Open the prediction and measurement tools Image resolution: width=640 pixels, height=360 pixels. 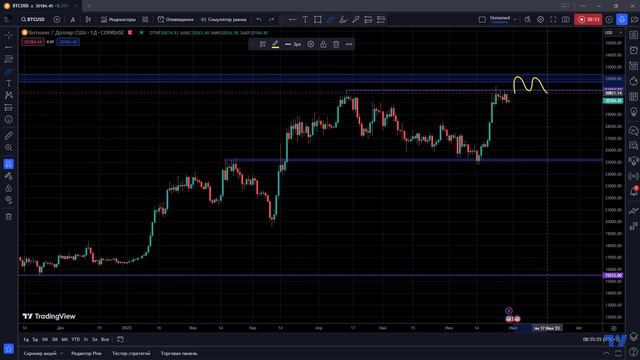click(9, 107)
